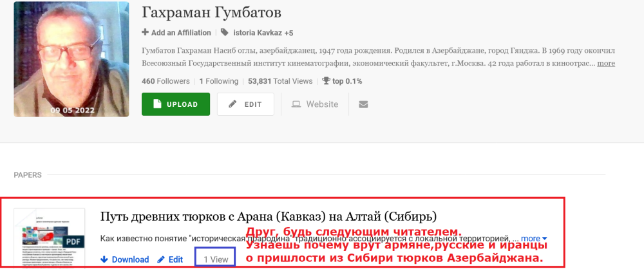Click the envelope message icon

pos(363,104)
